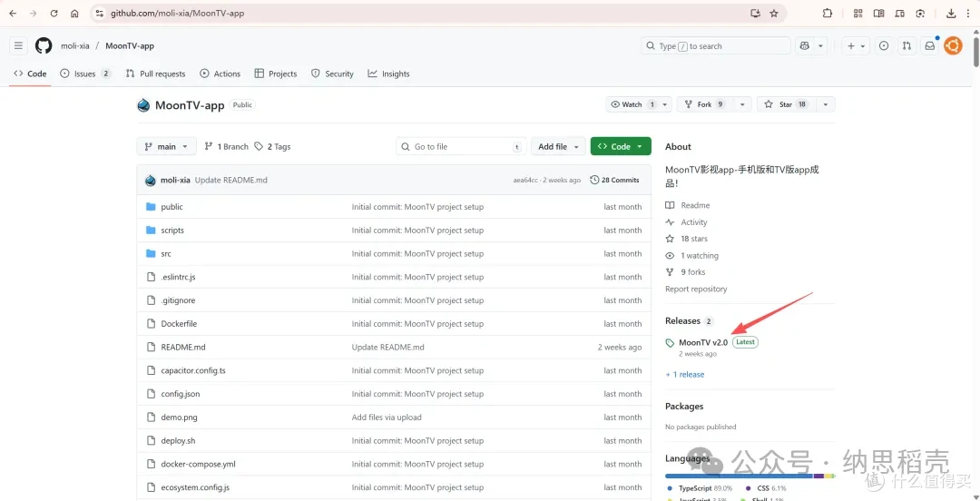
Task: Expand the Copilot dropdown arrow in header
Action: pos(820,45)
